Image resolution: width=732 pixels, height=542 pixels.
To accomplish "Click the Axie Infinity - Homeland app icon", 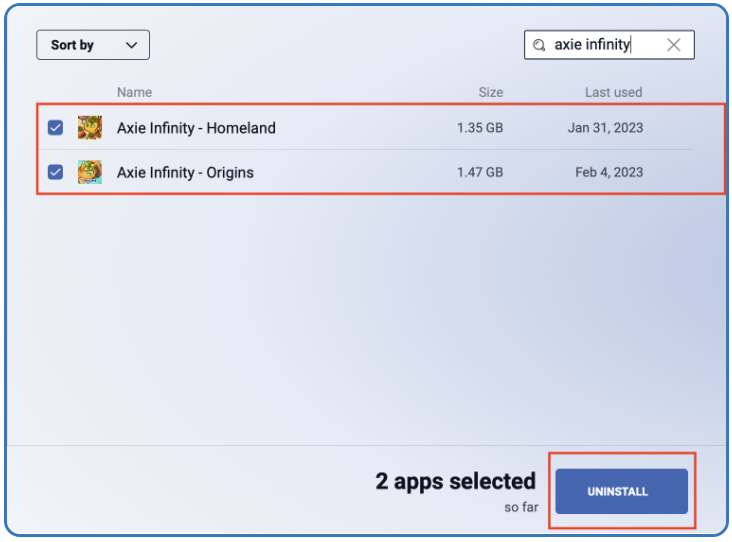I will [90, 128].
